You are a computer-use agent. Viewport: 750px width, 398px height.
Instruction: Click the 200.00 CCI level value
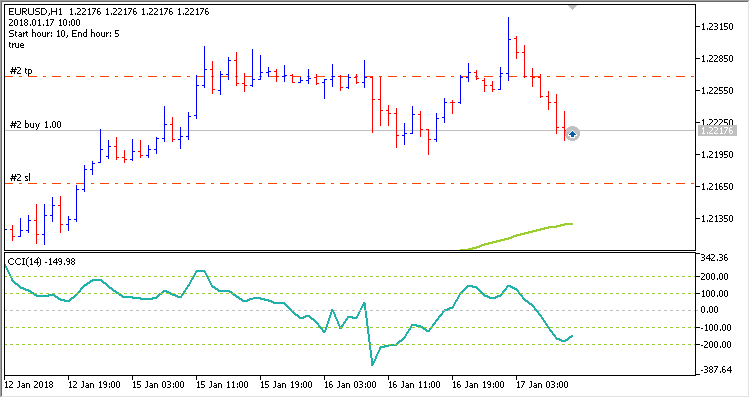point(714,276)
